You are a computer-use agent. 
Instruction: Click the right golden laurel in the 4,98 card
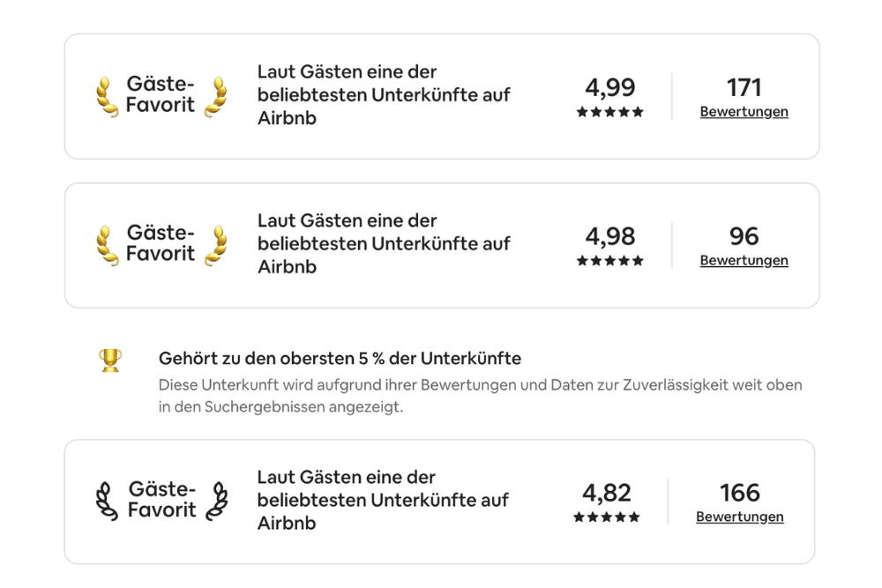coord(216,245)
